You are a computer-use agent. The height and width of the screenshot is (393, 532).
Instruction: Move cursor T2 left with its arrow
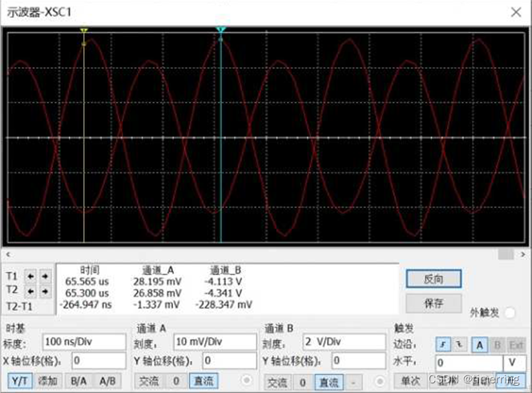pos(30,291)
